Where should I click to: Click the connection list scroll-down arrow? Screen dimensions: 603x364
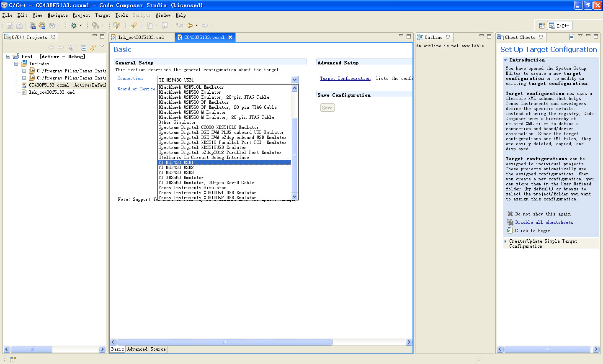(295, 196)
